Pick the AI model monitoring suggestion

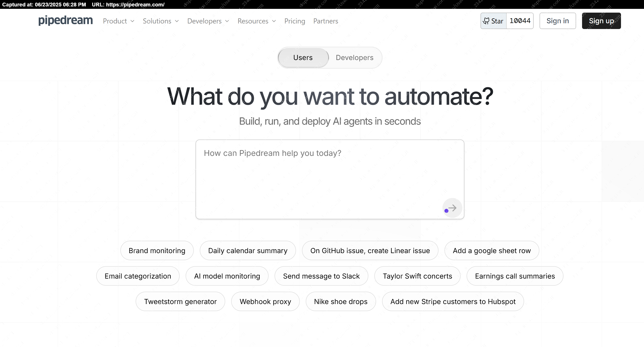[x=227, y=276]
